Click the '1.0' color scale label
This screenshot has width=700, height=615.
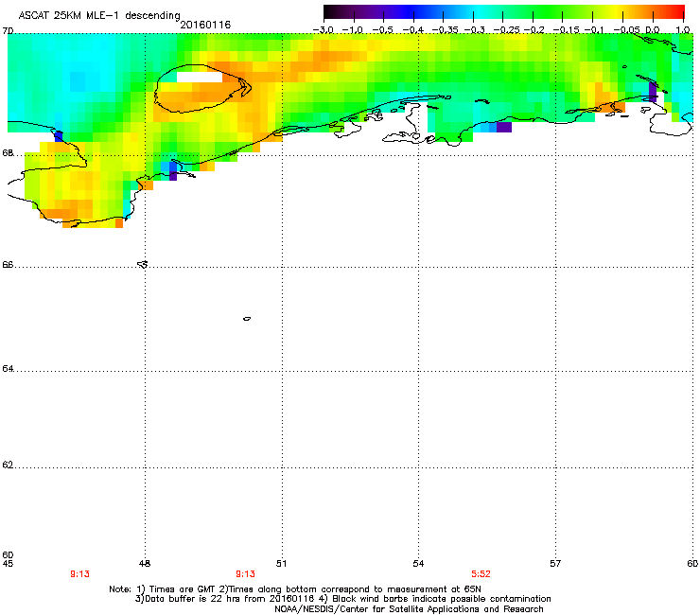coord(683,30)
